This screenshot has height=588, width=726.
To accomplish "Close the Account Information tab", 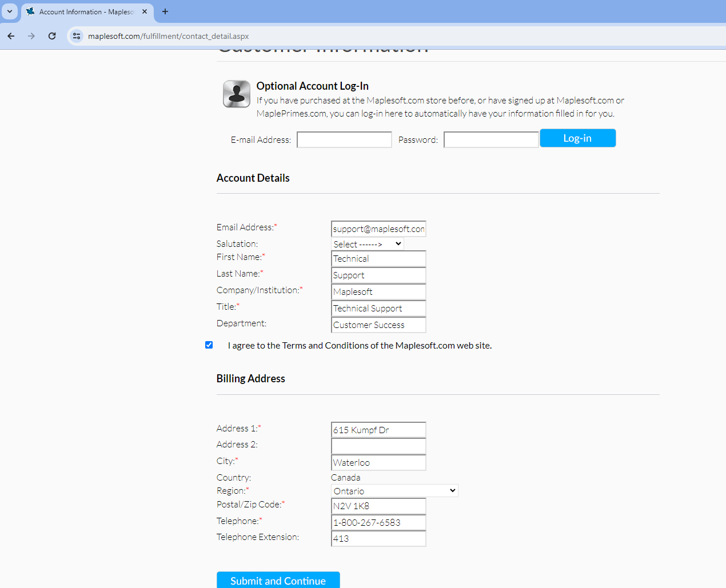I will tap(145, 11).
